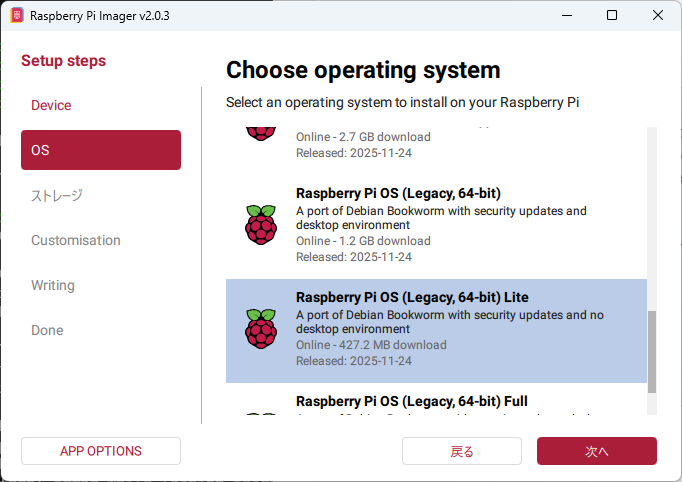Open APP OPTIONS
Image resolution: width=682 pixels, height=482 pixels.
click(100, 451)
